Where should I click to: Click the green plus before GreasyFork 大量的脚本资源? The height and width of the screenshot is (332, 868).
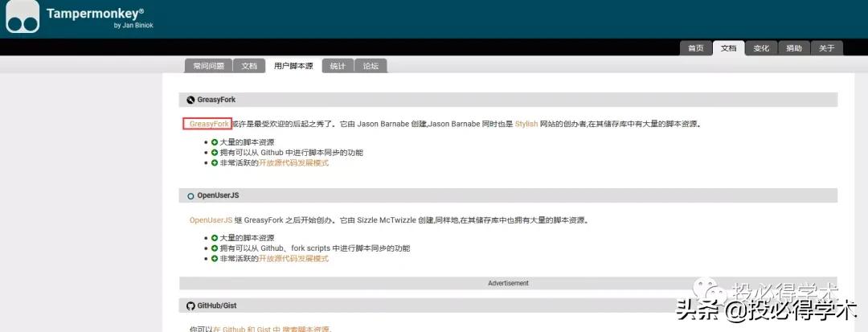pyautogui.click(x=215, y=142)
